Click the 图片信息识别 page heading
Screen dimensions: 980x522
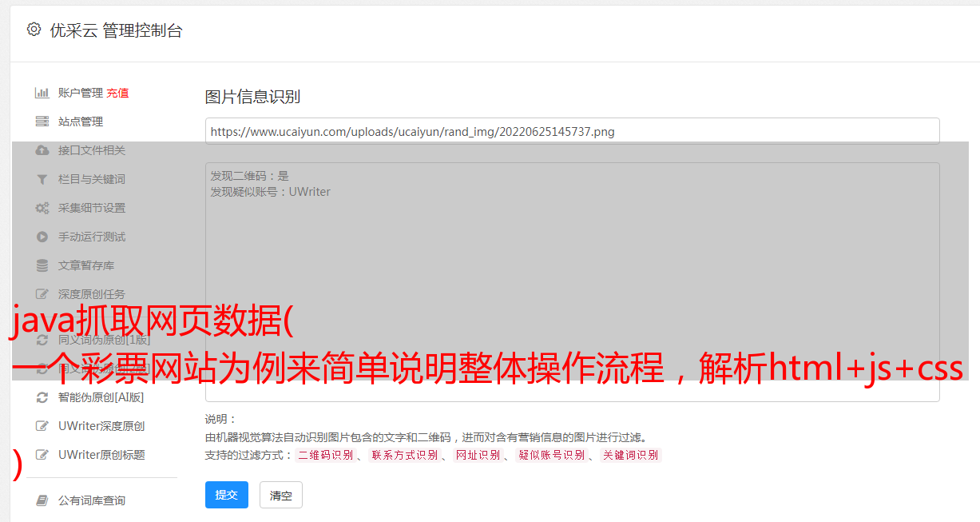(x=252, y=97)
